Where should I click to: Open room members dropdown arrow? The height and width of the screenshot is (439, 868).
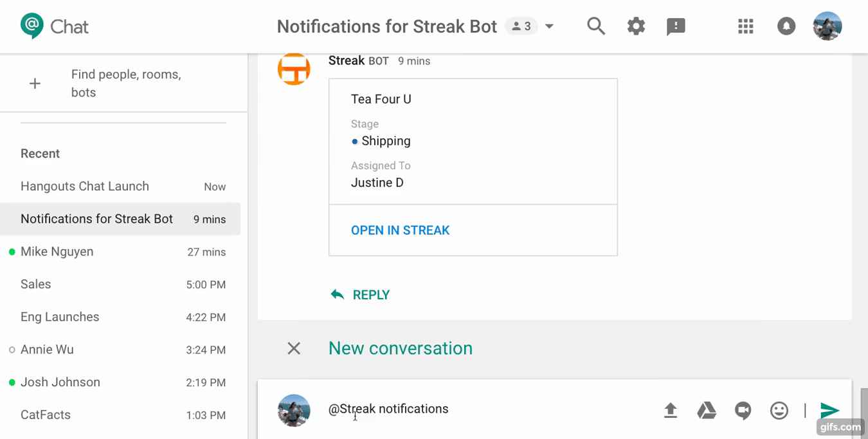[x=549, y=26]
